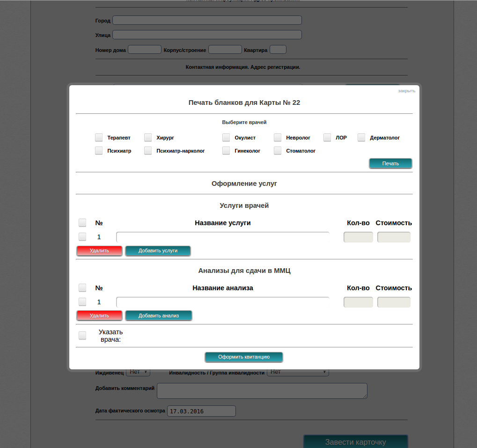The height and width of the screenshot is (448, 477).
Task: Tick the Хирург checkbox
Action: (148, 138)
